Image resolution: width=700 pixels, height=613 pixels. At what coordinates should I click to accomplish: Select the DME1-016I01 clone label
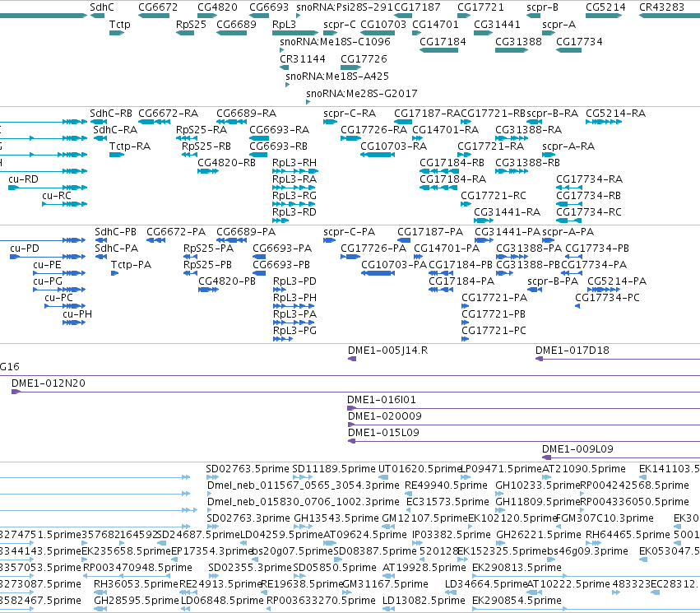pos(382,400)
